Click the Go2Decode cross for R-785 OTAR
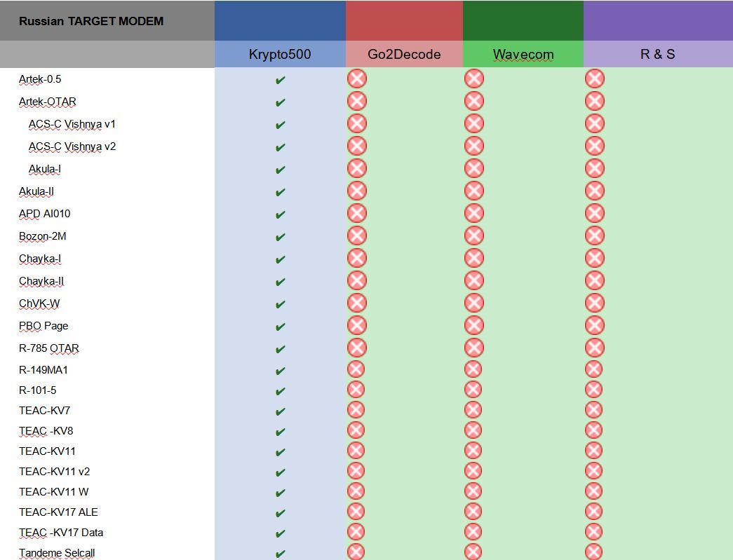 357,348
